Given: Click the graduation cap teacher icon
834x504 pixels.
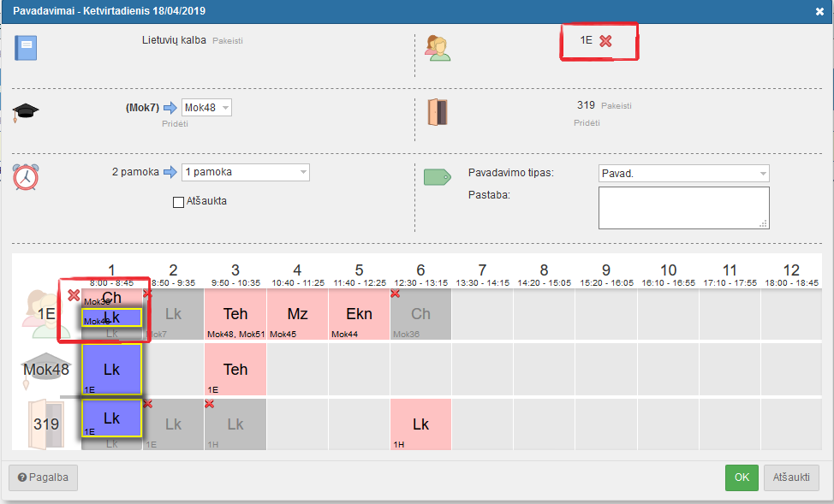Looking at the screenshot, I should (x=26, y=112).
